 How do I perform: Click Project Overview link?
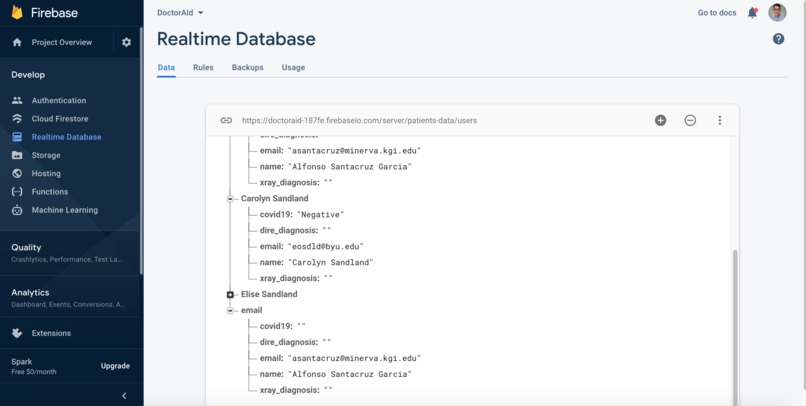click(x=62, y=42)
